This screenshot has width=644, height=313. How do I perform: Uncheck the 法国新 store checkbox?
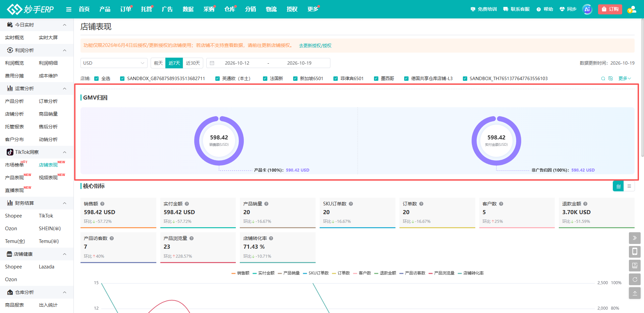tap(265, 78)
